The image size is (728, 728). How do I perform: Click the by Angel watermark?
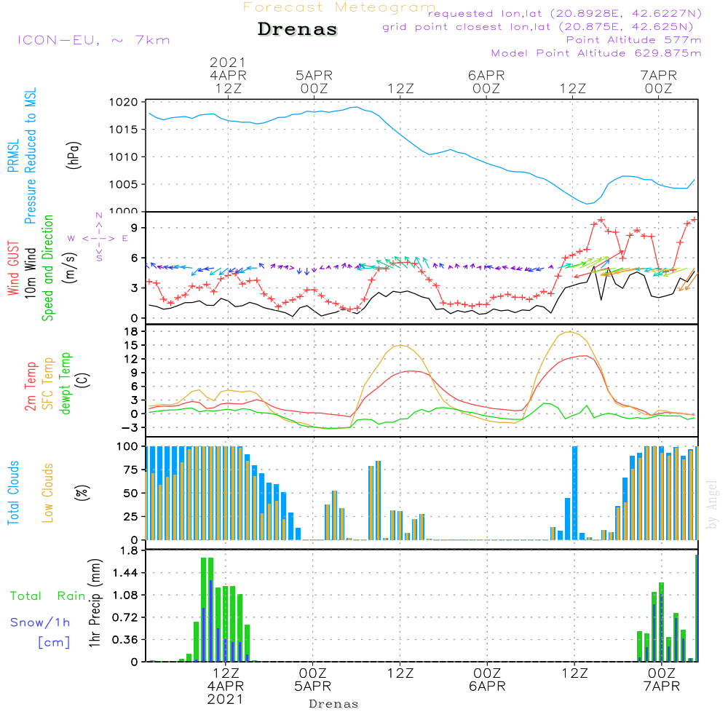point(712,505)
